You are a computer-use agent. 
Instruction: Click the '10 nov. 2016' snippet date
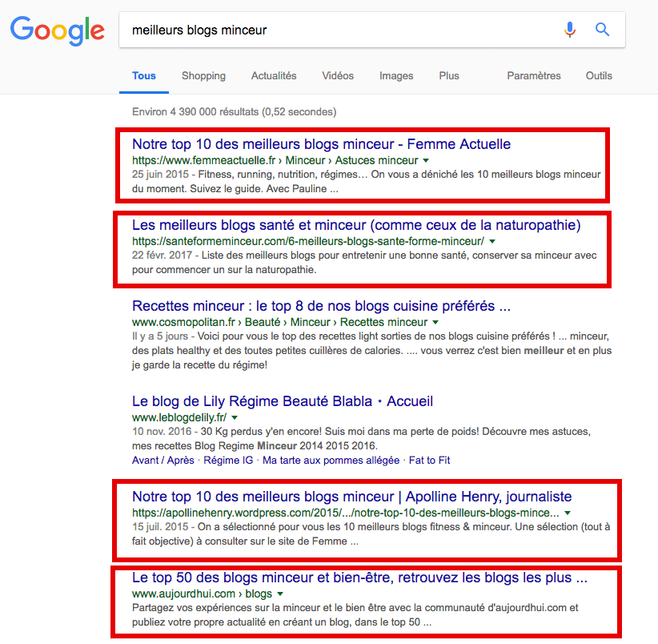click(162, 432)
